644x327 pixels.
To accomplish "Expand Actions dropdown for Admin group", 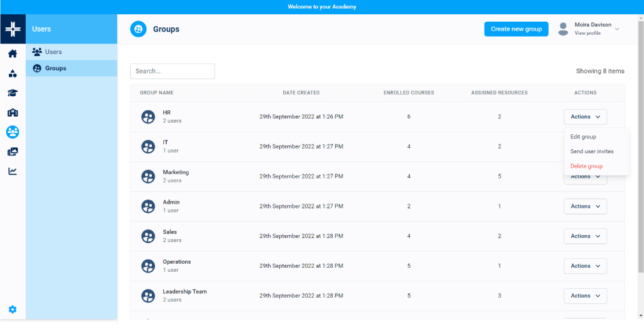I will (x=585, y=206).
